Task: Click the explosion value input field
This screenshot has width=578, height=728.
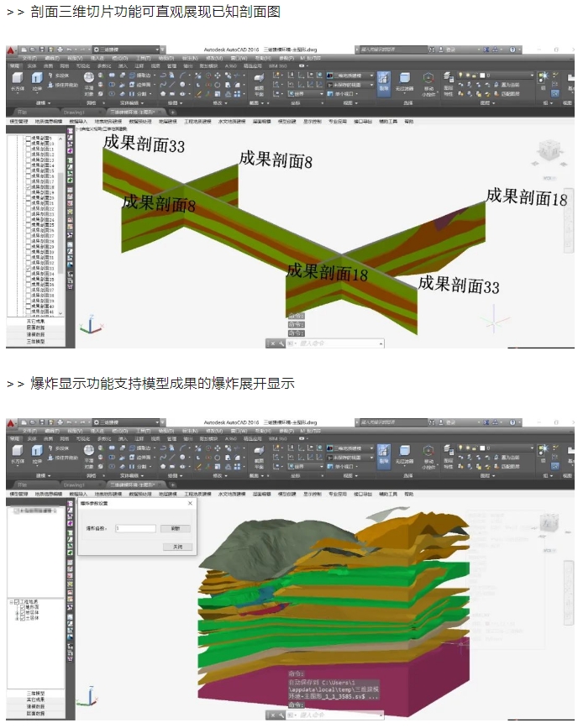Action: coord(135,528)
